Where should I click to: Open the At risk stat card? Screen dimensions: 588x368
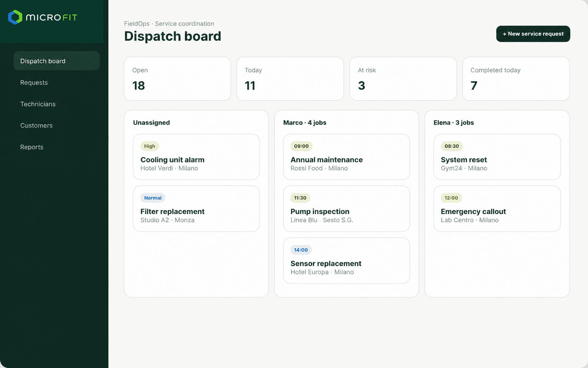[x=403, y=79]
